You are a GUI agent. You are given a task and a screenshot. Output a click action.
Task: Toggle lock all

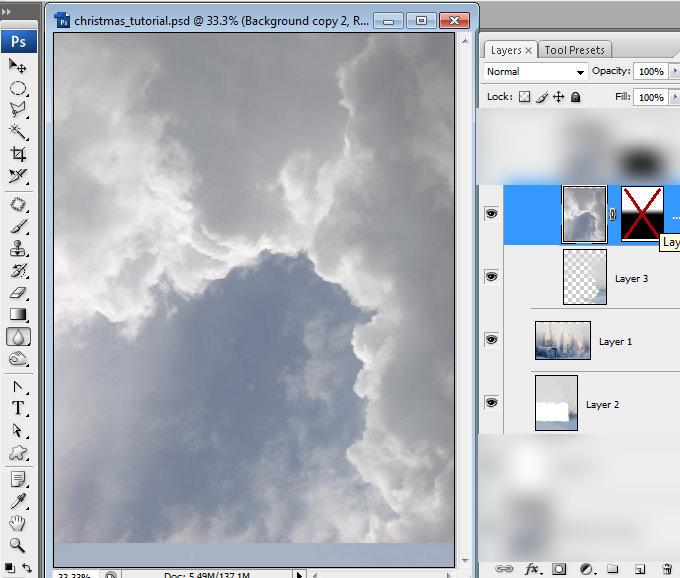(x=575, y=97)
